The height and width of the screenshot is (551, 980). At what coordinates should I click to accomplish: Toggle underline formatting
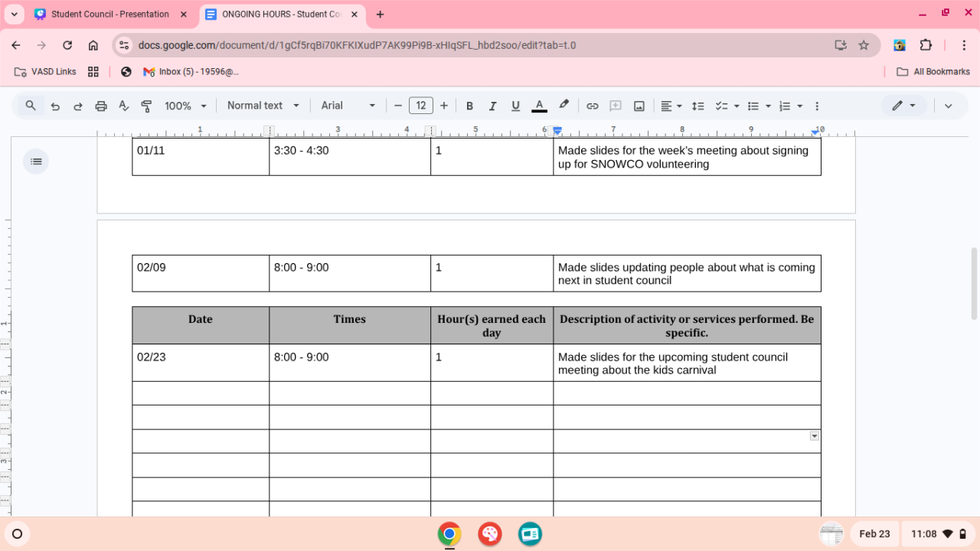(515, 106)
